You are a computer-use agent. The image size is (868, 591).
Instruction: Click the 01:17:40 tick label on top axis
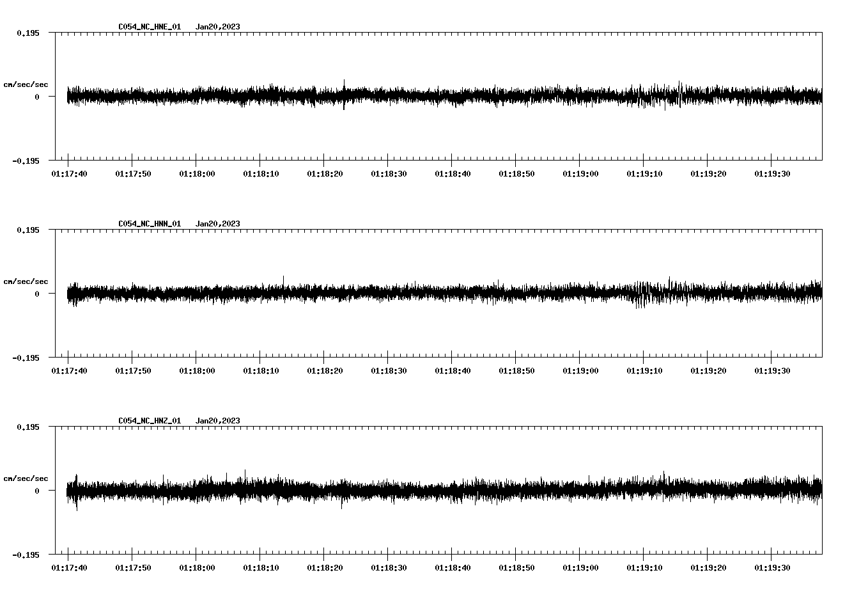pos(69,173)
